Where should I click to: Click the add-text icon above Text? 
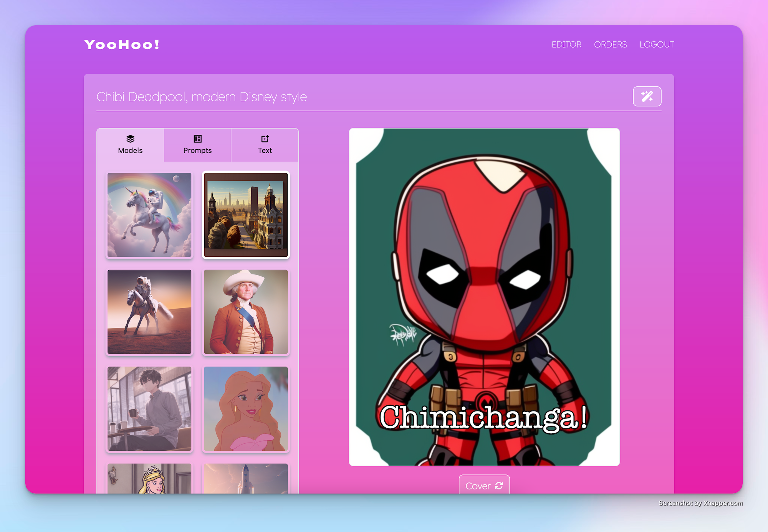tap(265, 139)
